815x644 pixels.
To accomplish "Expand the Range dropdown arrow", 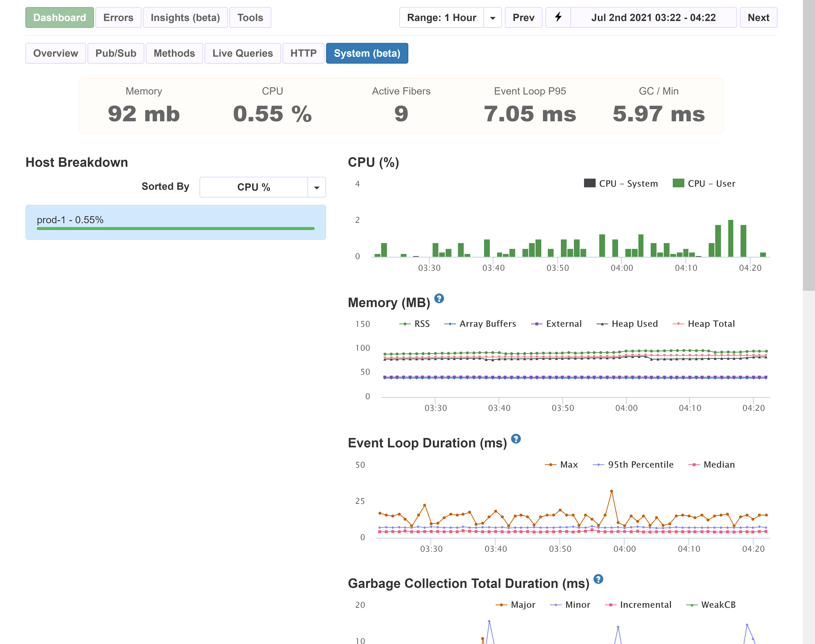I will click(x=493, y=18).
